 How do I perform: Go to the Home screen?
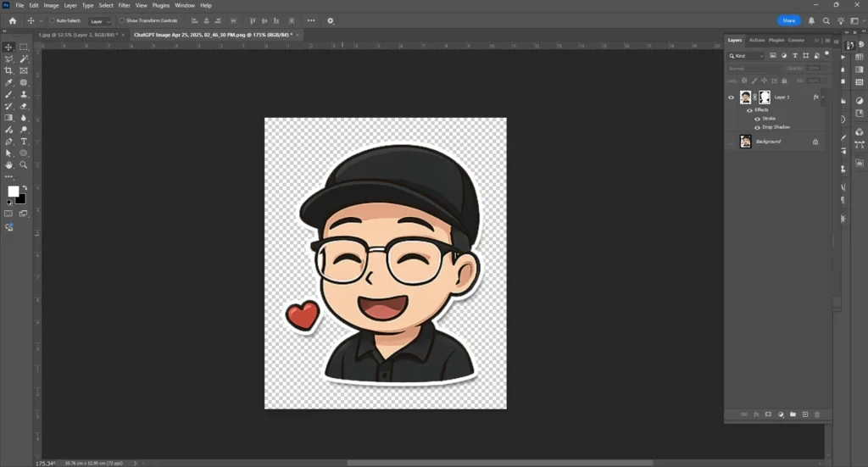coord(12,21)
